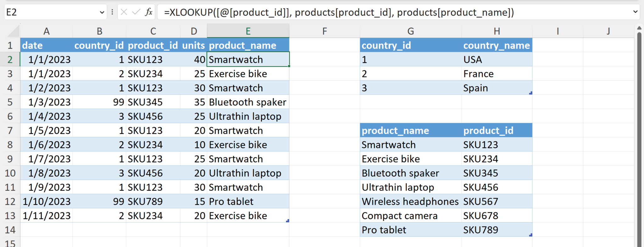Click the sales table resize handle below Exercise bike

pyautogui.click(x=287, y=221)
